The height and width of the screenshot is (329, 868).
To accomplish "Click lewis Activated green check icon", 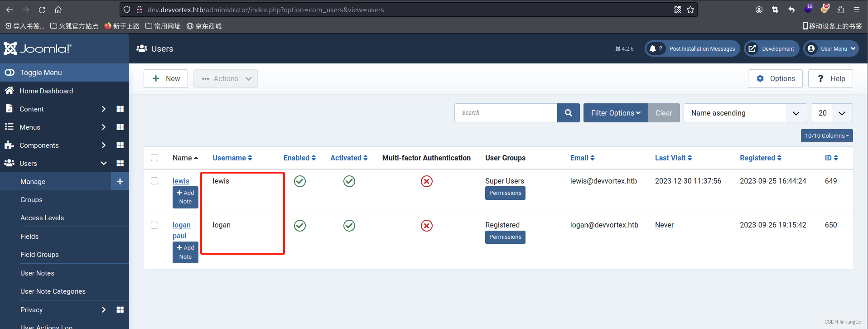I will (x=349, y=181).
